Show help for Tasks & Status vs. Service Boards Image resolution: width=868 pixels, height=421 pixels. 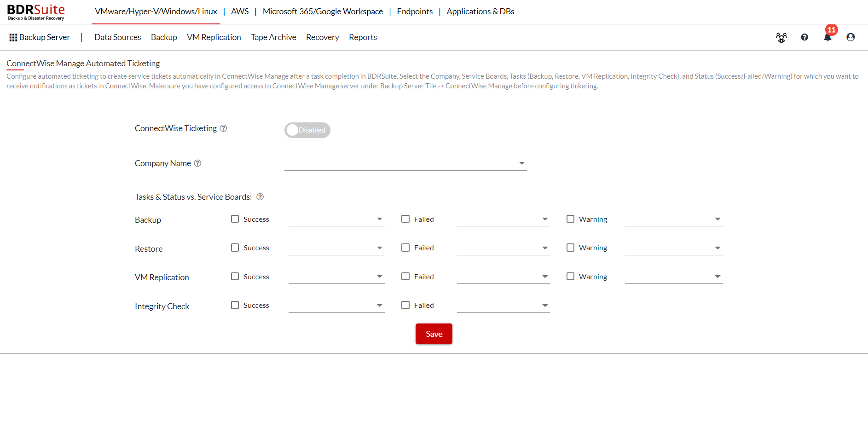(260, 197)
